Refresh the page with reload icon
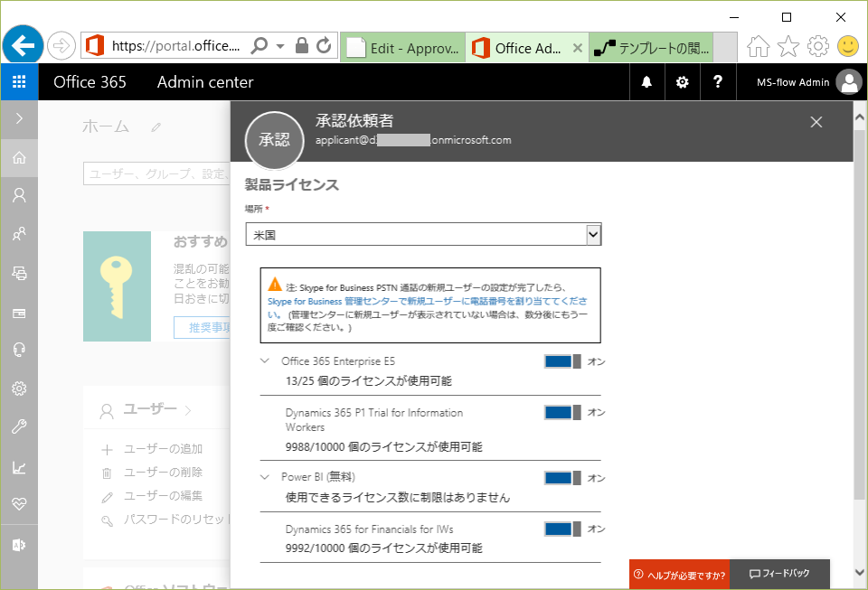The height and width of the screenshot is (590, 868). 325,45
